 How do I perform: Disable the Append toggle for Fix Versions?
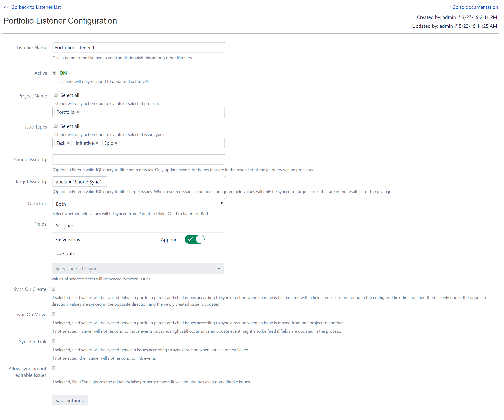click(194, 239)
